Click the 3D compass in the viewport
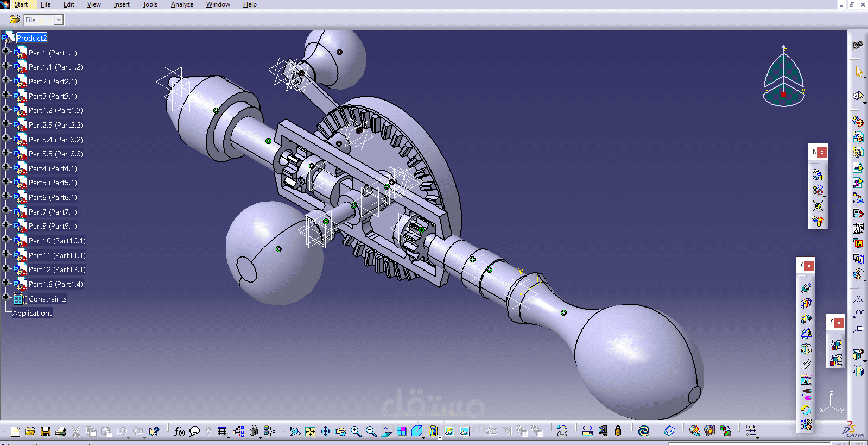Screen dimensions: 868x445 coord(784,78)
